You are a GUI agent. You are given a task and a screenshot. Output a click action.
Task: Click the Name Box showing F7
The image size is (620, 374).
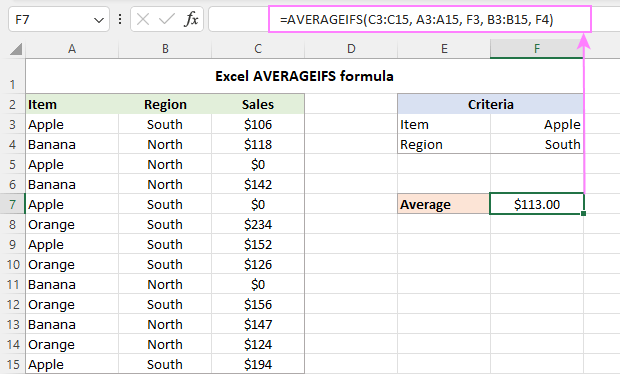(x=59, y=19)
